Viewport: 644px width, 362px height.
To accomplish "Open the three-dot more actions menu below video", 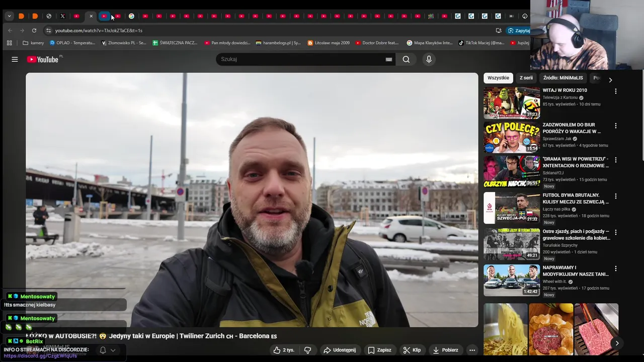I will click(472, 350).
